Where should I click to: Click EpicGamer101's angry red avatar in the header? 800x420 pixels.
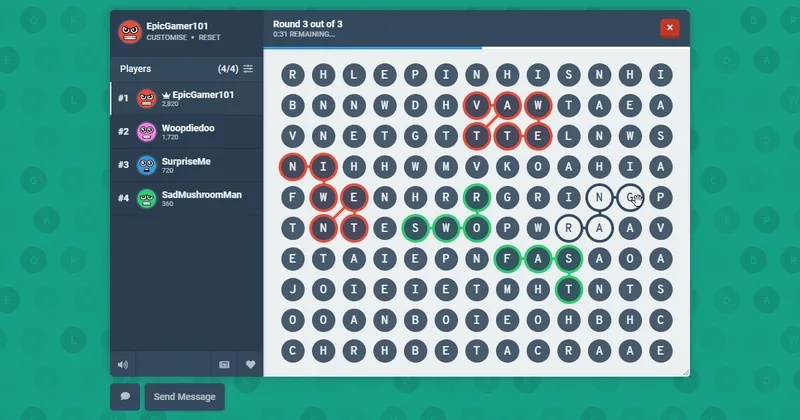tap(130, 32)
